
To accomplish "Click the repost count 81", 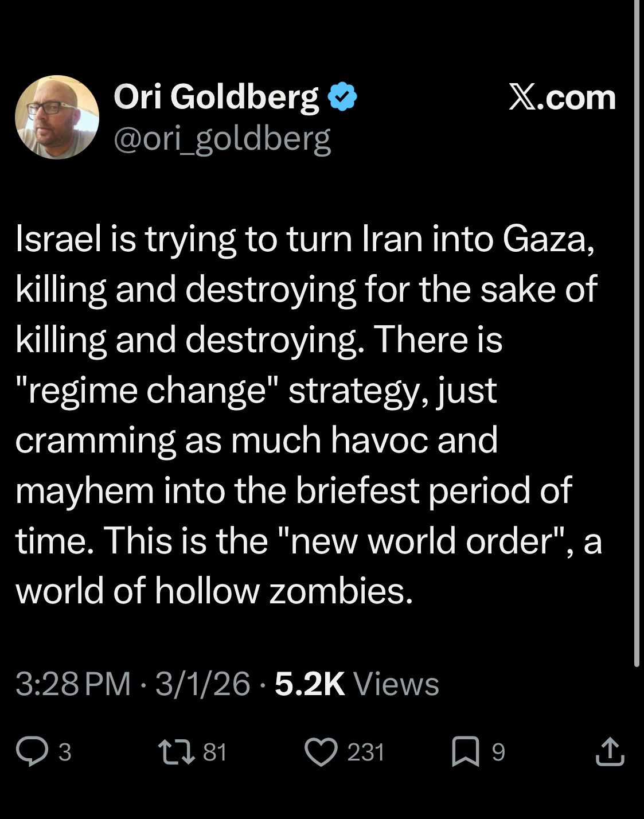I will (x=215, y=752).
